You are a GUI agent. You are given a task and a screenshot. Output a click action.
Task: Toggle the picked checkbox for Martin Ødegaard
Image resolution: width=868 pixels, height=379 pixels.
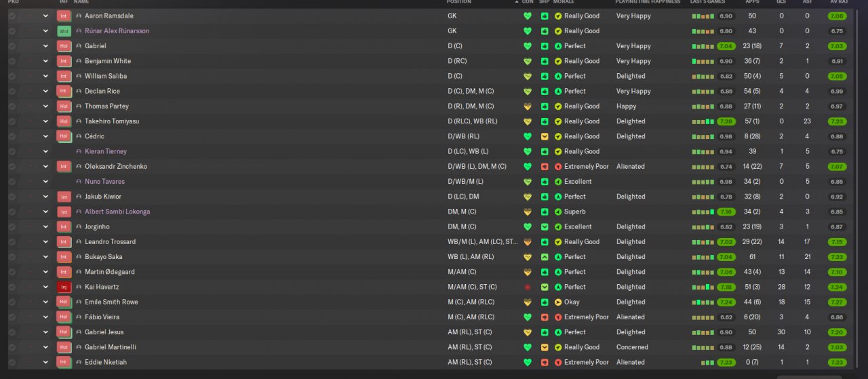pos(12,272)
